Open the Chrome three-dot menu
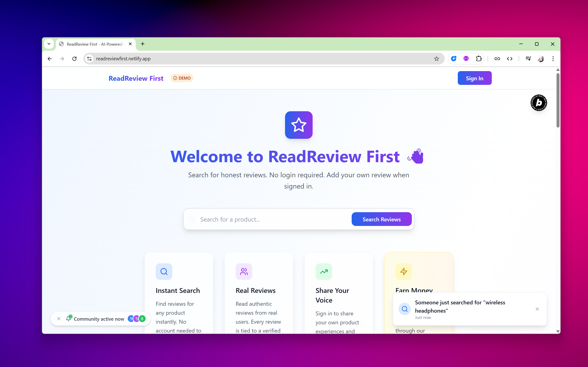Viewport: 588px width, 367px height. 553,58
